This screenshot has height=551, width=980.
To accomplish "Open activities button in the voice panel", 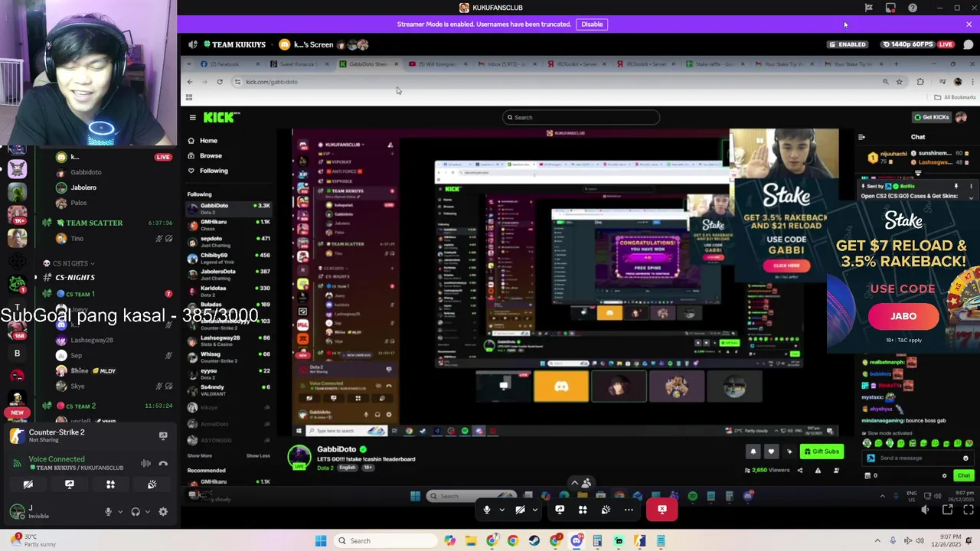I will [x=110, y=484].
